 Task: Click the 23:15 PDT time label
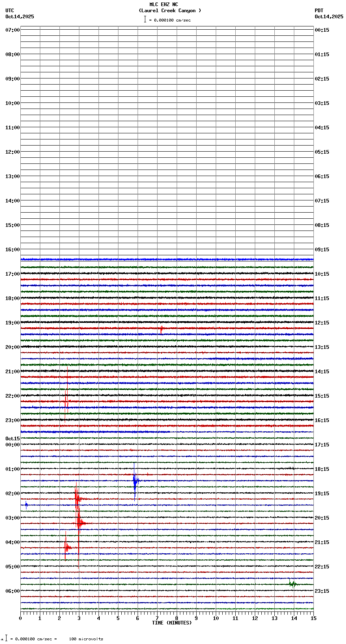pos(322,591)
